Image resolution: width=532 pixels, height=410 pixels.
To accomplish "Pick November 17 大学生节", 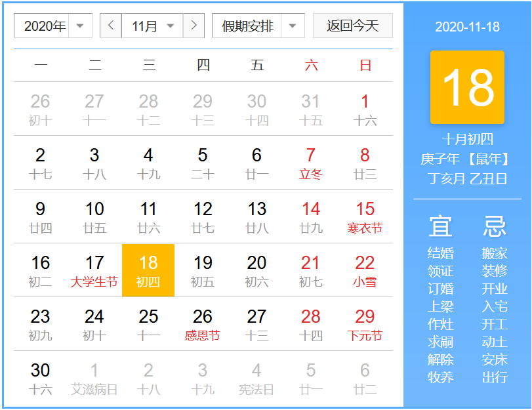I will pyautogui.click(x=94, y=270).
